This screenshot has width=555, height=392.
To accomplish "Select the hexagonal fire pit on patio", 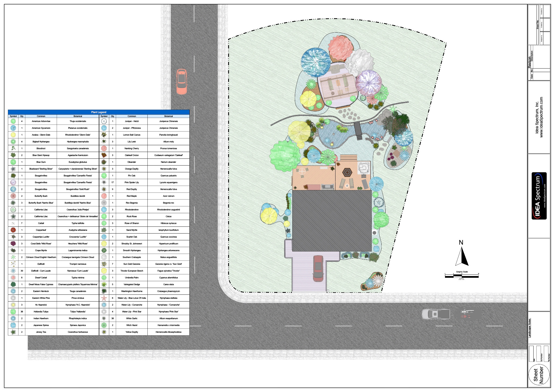I will click(x=347, y=172).
